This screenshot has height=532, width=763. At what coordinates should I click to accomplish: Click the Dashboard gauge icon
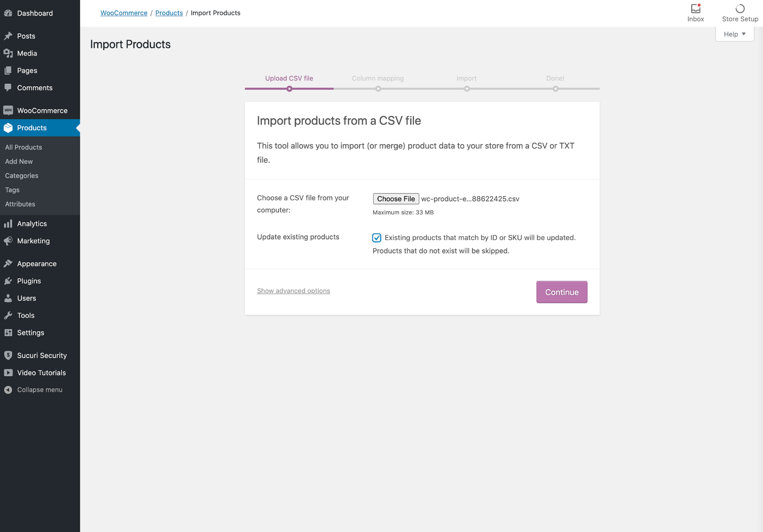(x=8, y=13)
